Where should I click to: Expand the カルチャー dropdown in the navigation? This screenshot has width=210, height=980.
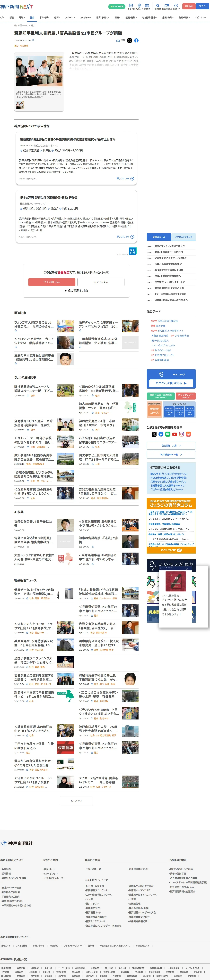86,17
